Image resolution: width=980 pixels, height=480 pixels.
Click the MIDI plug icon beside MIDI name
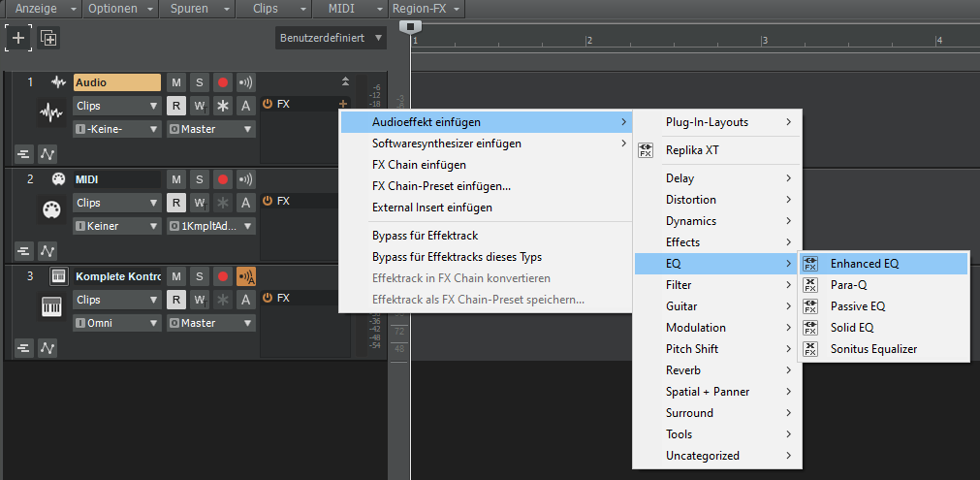[x=58, y=179]
